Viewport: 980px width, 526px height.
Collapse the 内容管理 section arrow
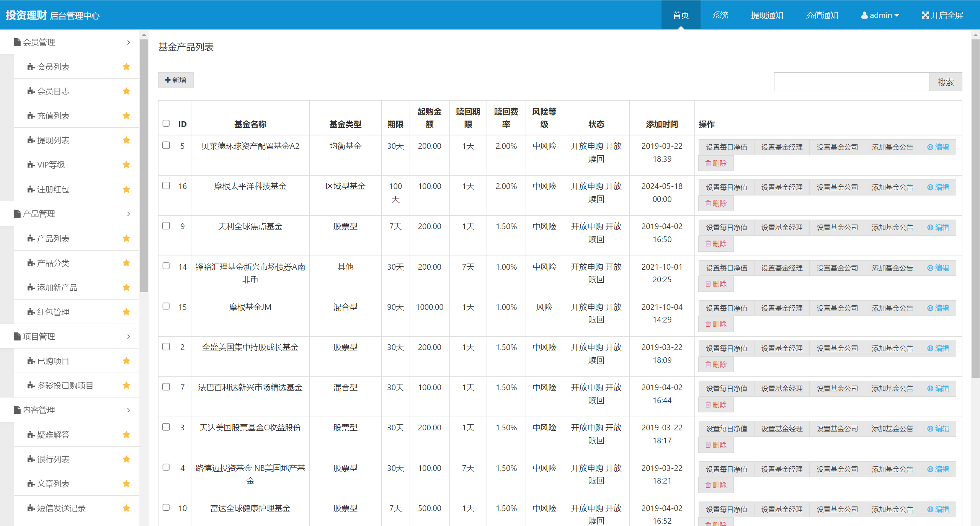pos(129,410)
